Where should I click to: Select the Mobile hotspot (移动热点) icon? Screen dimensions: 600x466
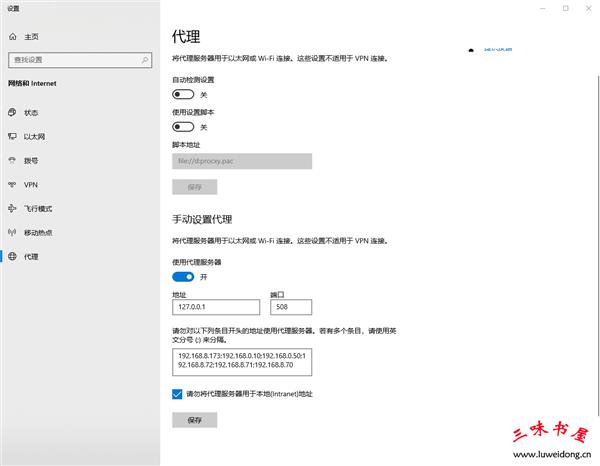coord(12,232)
